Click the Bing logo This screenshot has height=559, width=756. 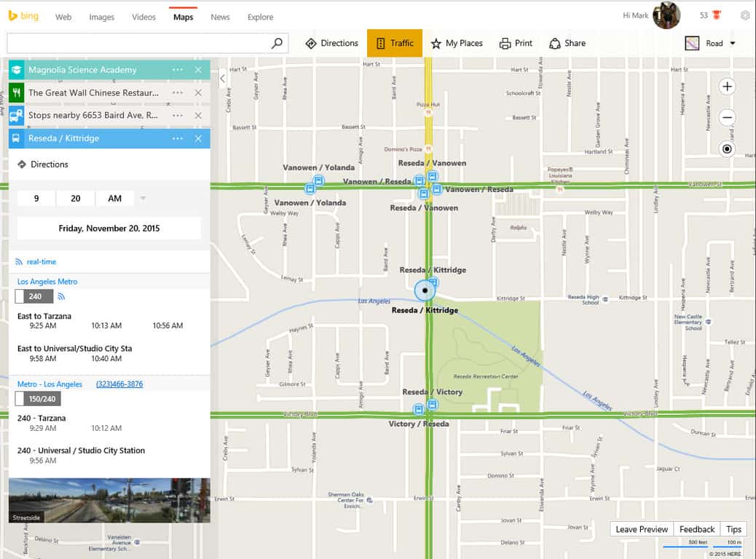pos(23,16)
